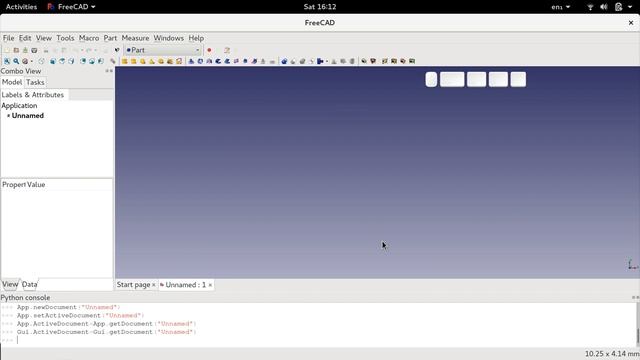
Task: Click the Open file toolbar icon
Action: [16, 50]
